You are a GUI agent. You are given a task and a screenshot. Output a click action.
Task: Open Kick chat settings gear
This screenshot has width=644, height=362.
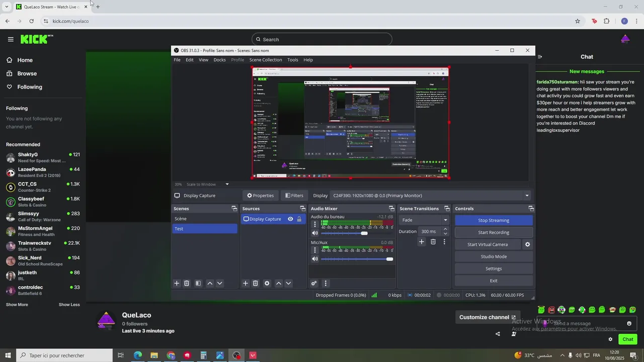click(x=610, y=339)
